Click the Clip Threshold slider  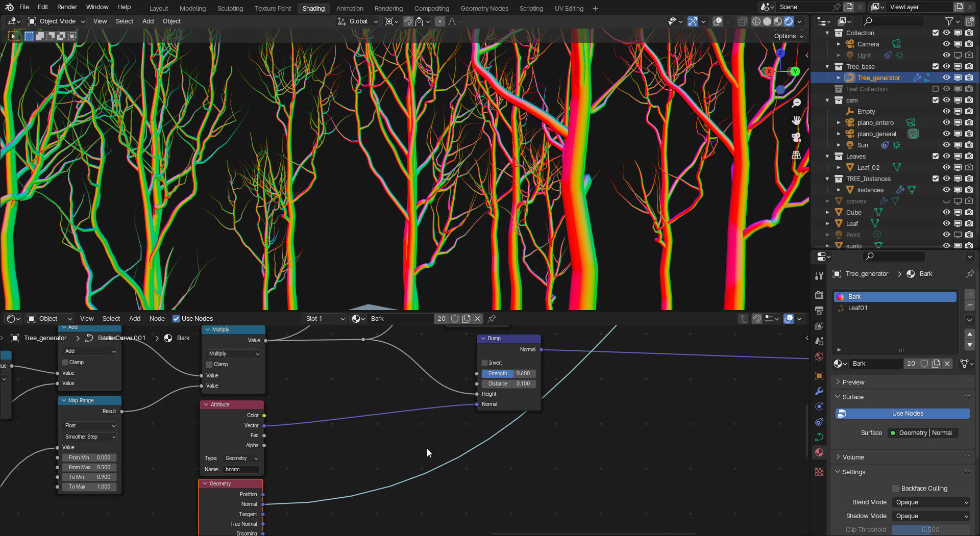[x=931, y=530]
